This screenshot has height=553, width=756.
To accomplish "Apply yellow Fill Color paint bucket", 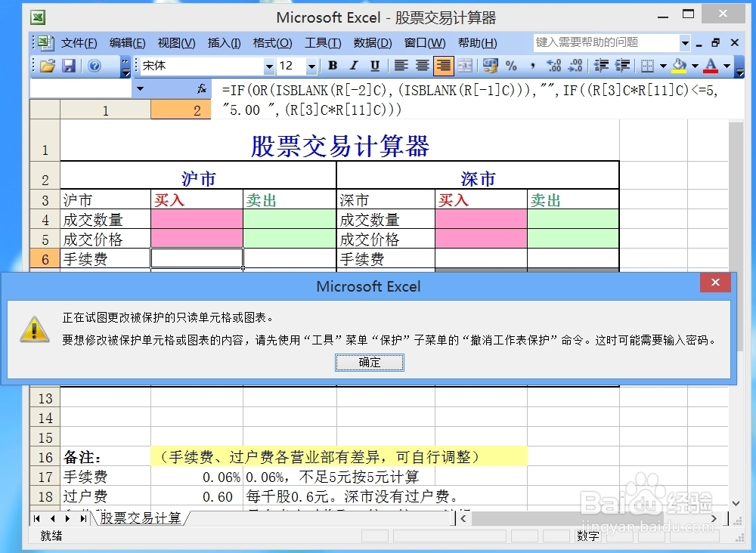I will coord(680,66).
